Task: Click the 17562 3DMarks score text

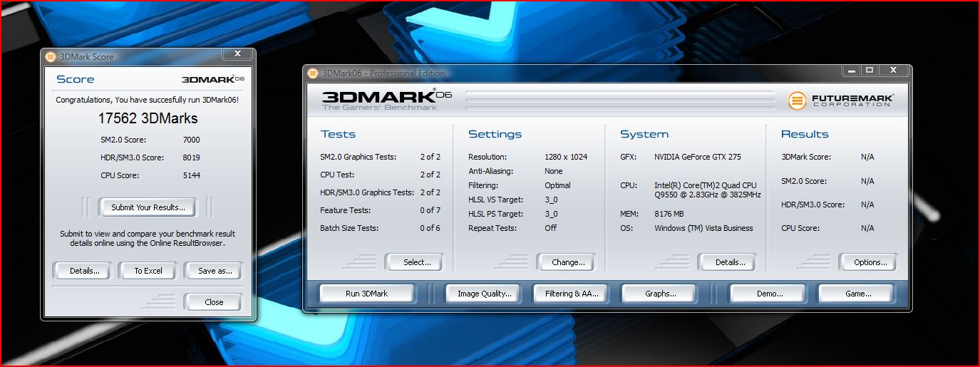Action: tap(148, 118)
